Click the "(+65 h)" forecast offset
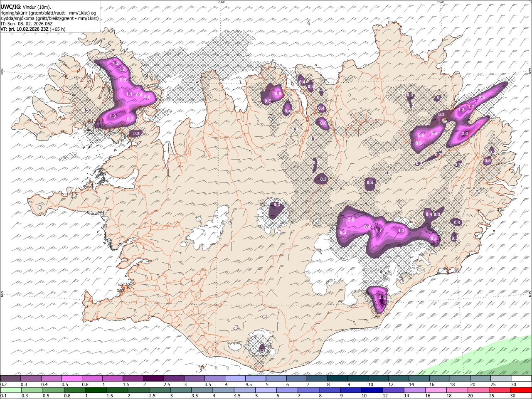This screenshot has width=532, height=399. (x=57, y=29)
